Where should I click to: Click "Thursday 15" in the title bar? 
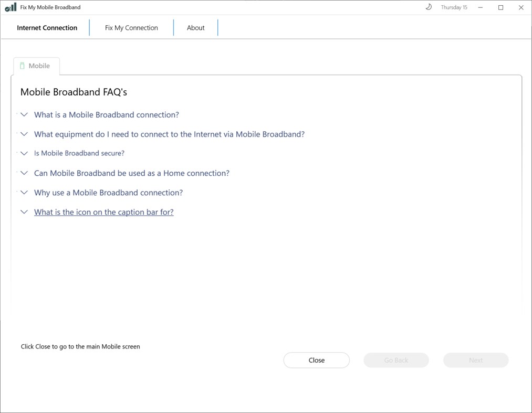tap(454, 7)
